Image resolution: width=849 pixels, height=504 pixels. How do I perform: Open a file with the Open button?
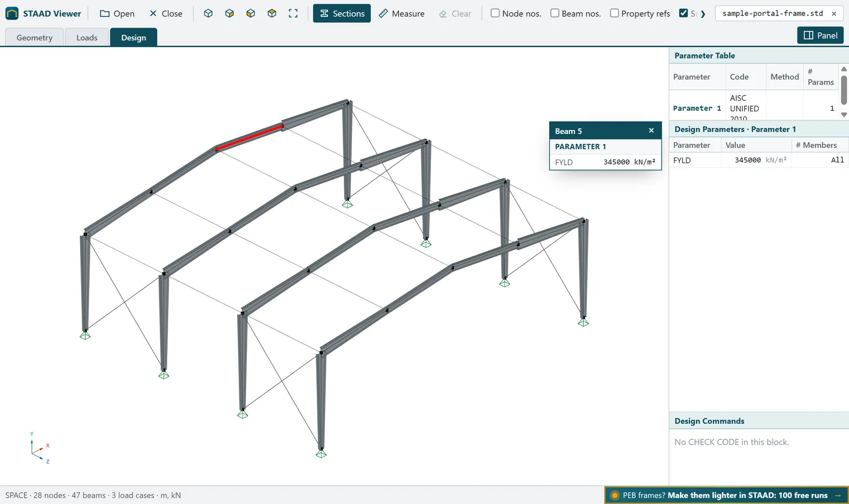point(117,13)
